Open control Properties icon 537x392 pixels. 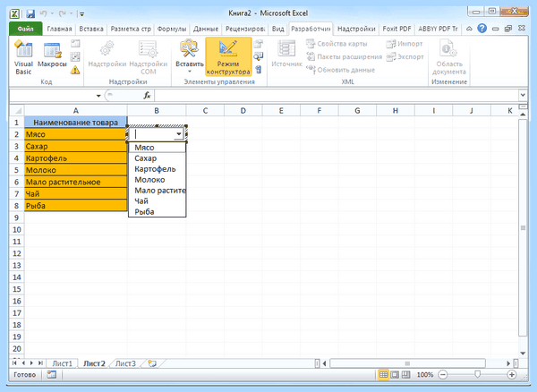259,44
